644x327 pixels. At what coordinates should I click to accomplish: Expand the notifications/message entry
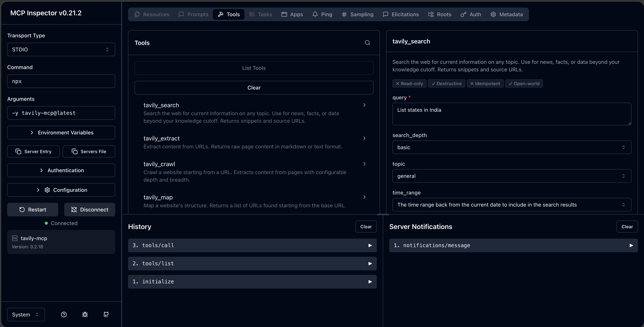pos(514,245)
